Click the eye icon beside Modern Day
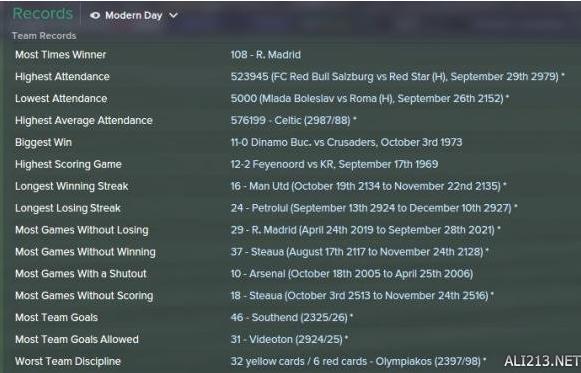581x373 pixels. click(x=95, y=16)
